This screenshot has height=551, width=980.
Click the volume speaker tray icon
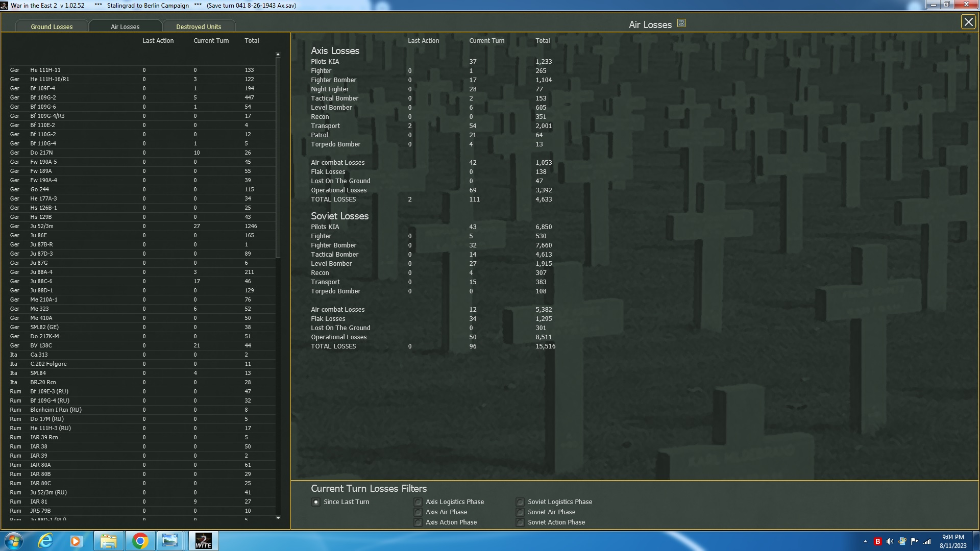tap(890, 541)
